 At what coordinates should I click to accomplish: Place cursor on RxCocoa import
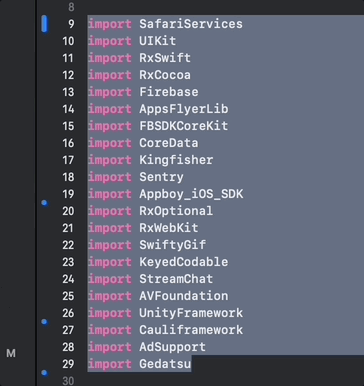(165, 75)
